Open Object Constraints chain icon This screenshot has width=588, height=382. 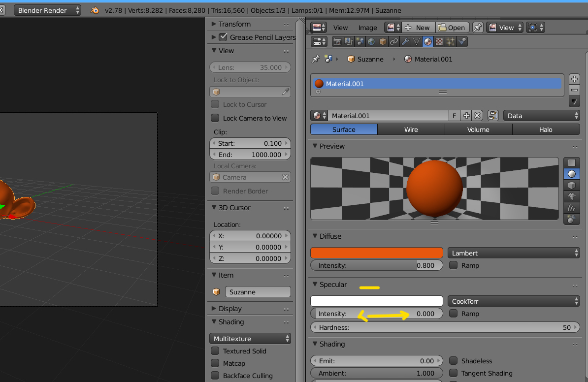[x=393, y=42]
